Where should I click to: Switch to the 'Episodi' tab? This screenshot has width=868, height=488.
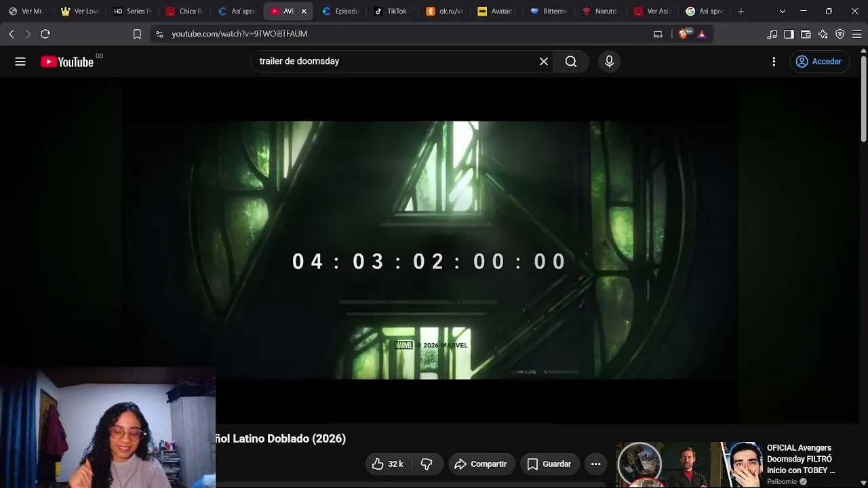(341, 12)
